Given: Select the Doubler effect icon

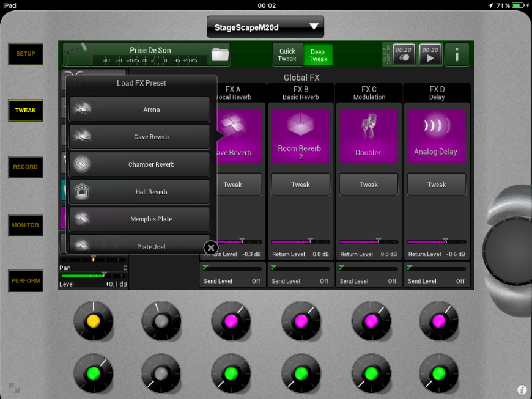Looking at the screenshot, I should (368, 136).
